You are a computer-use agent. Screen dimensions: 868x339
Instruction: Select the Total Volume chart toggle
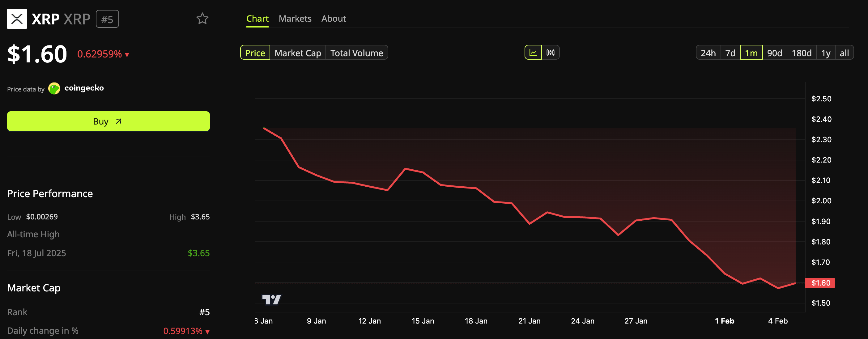click(356, 53)
